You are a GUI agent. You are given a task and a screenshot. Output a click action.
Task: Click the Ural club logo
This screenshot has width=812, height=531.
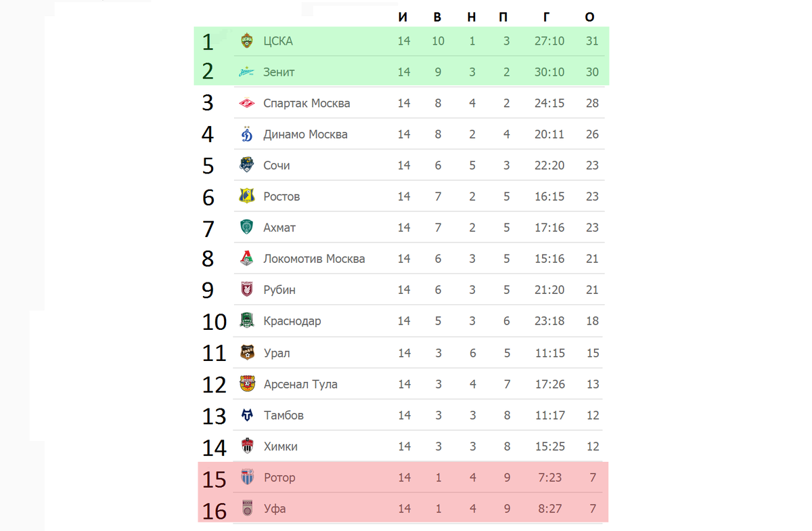[x=247, y=352]
